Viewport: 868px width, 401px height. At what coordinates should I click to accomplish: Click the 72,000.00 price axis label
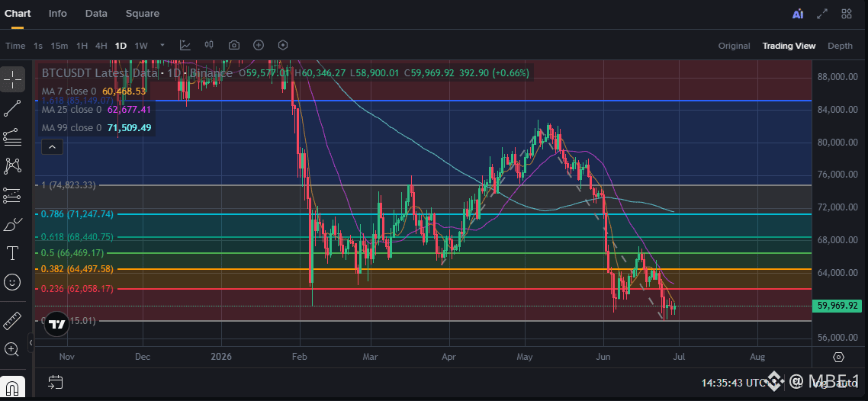(837, 207)
